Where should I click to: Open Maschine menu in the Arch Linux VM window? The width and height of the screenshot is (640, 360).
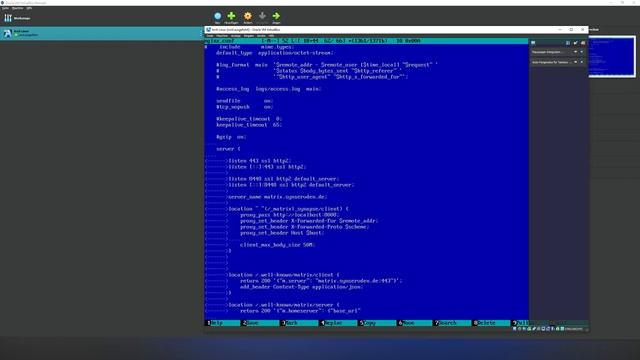click(x=222, y=36)
